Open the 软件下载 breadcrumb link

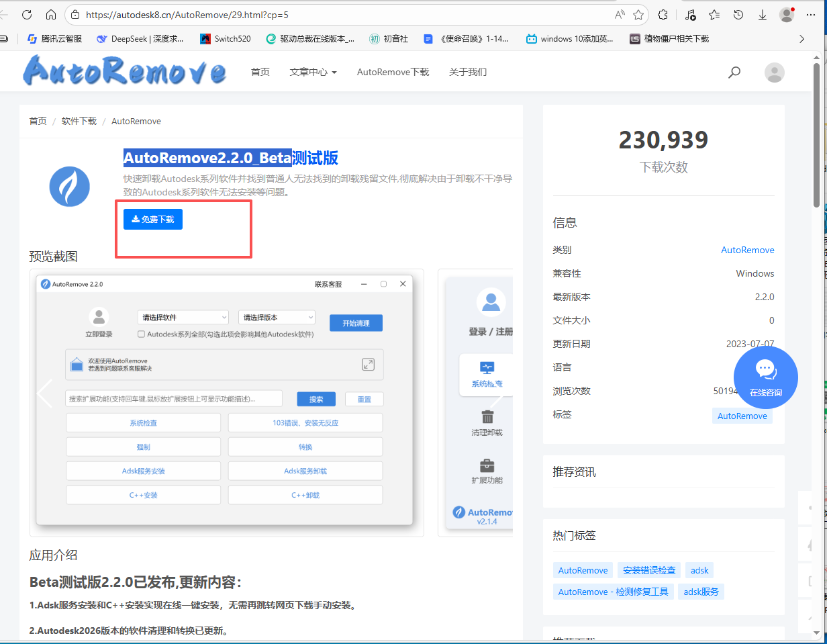(79, 121)
